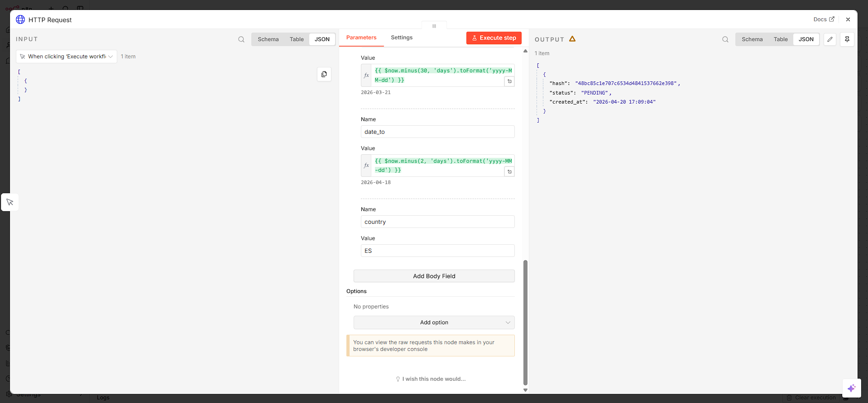
Task: Click the scrollbar down arrow
Action: (525, 390)
